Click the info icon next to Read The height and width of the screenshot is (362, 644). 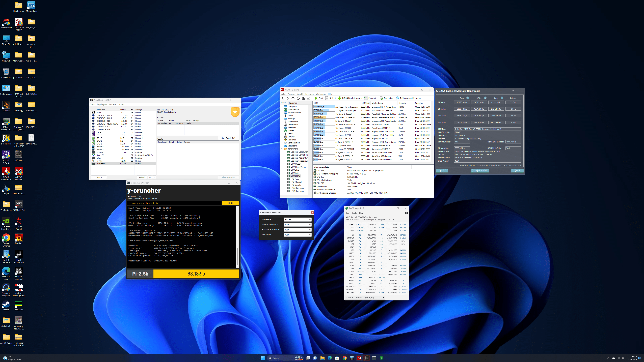pyautogui.click(x=468, y=98)
